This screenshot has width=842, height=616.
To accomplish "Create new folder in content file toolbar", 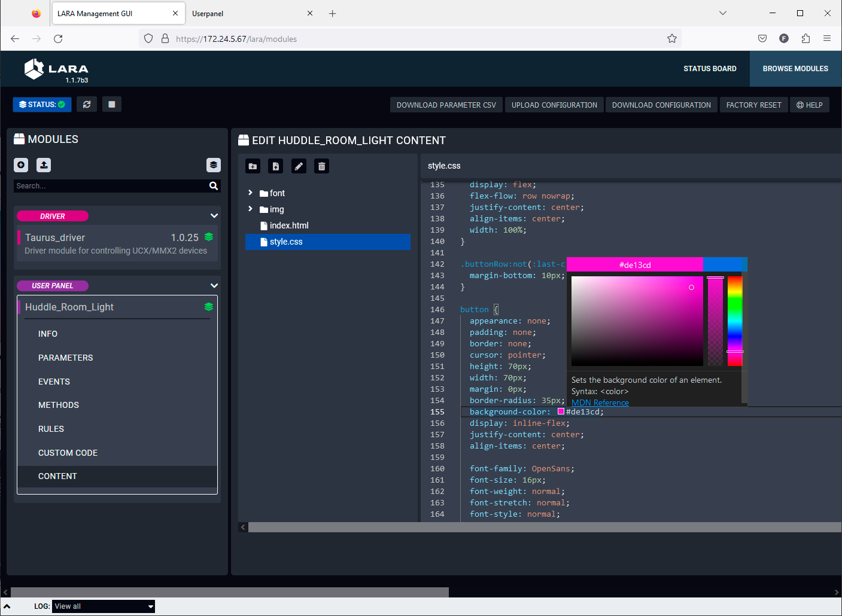I will 253,166.
